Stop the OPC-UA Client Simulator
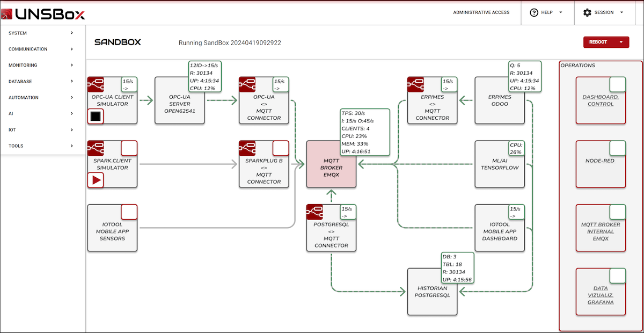 click(x=96, y=116)
